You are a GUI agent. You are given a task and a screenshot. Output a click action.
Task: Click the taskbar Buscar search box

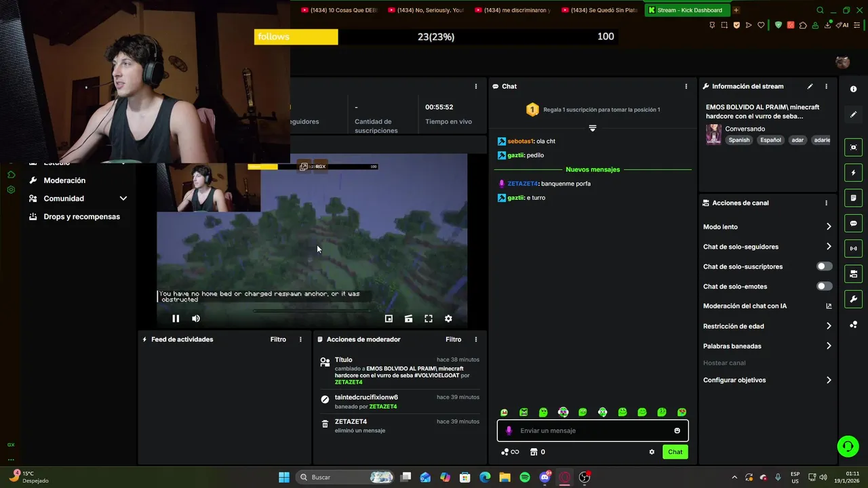pyautogui.click(x=346, y=477)
